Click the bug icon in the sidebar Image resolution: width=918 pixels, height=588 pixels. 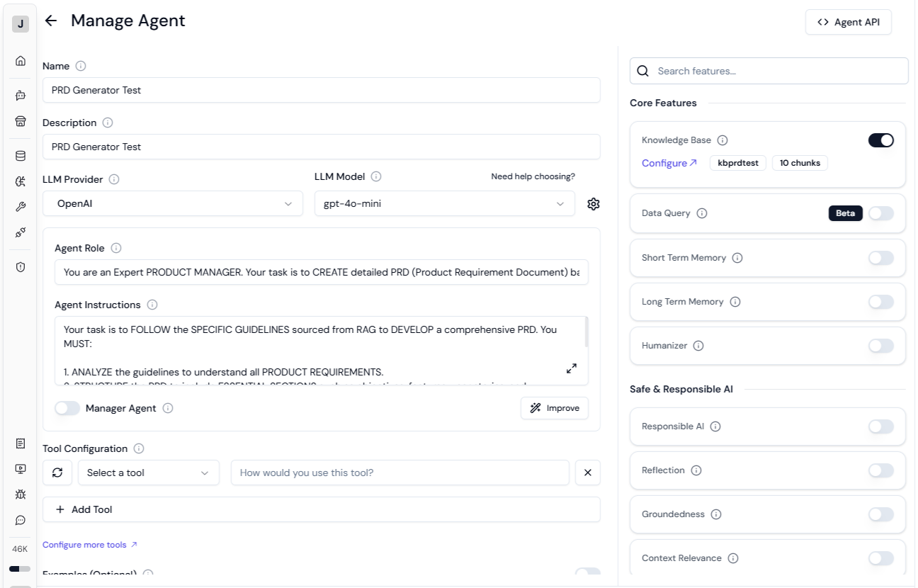pos(21,494)
